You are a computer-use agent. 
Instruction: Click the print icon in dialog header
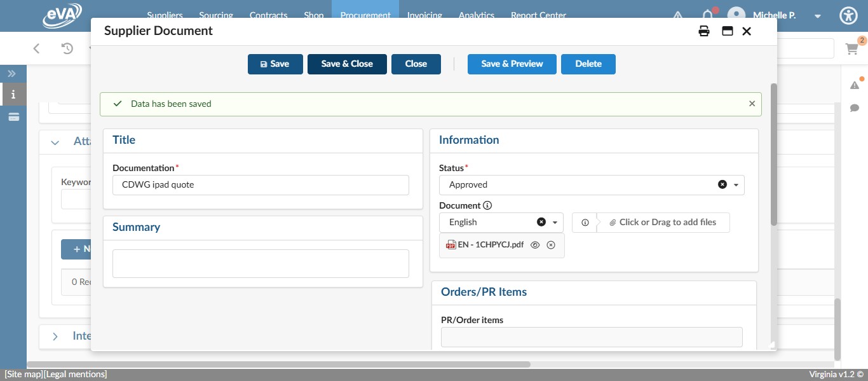(x=704, y=31)
